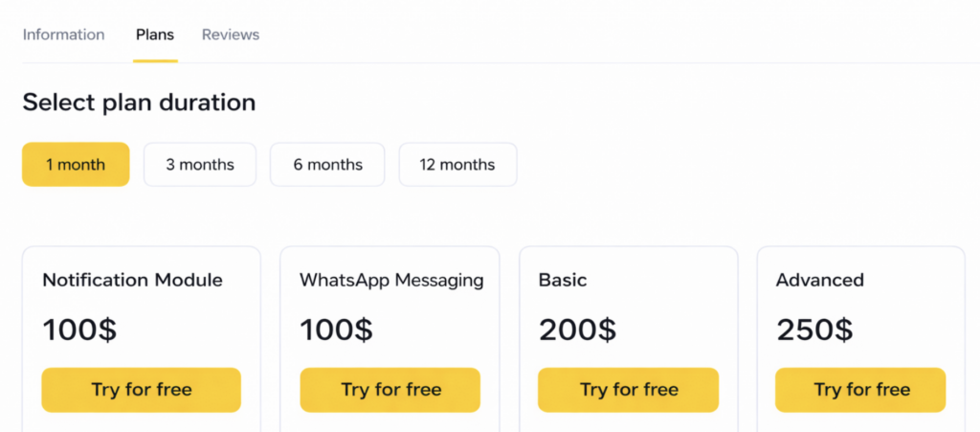Click the Advanced plan heading
Viewport: 980px width, 432px height.
(820, 281)
